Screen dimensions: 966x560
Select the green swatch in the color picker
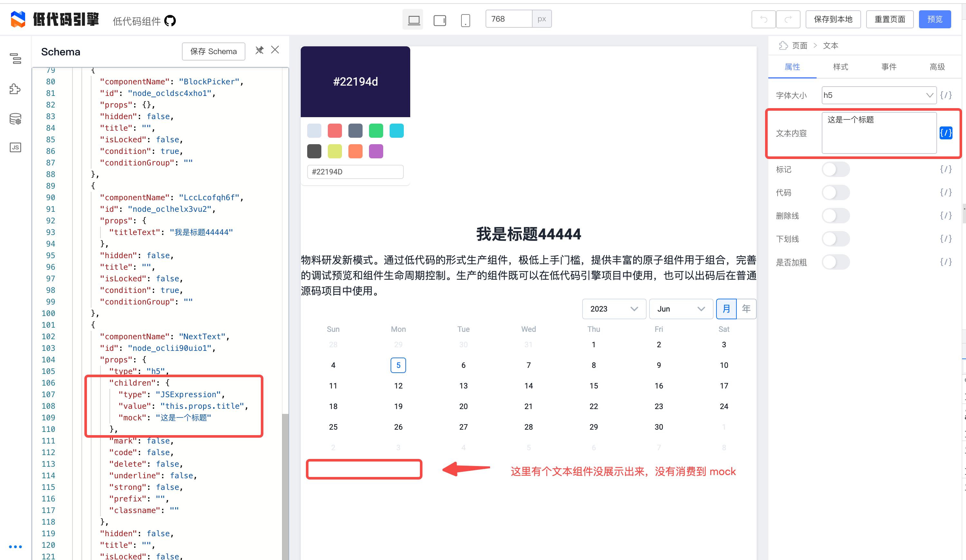click(x=376, y=130)
